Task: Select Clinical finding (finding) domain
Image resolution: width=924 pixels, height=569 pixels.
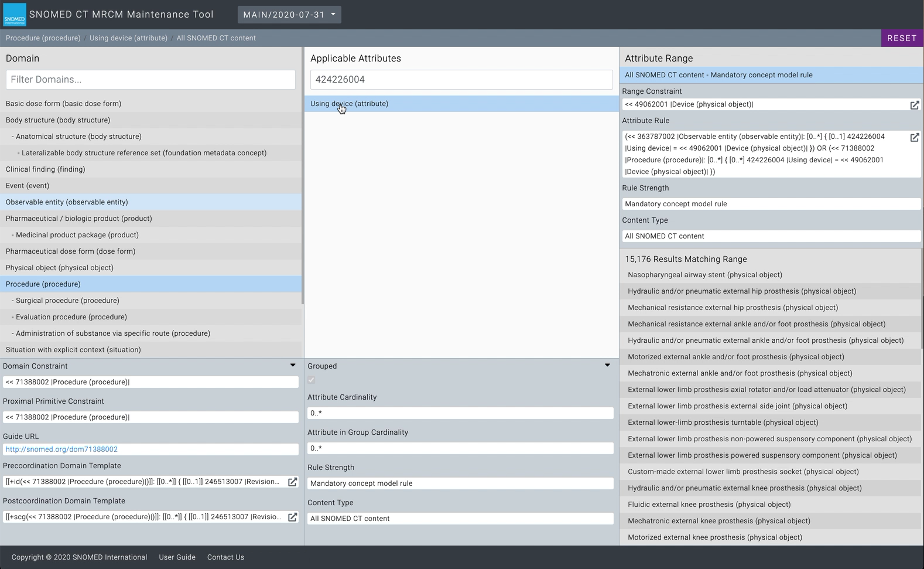Action: (x=151, y=169)
